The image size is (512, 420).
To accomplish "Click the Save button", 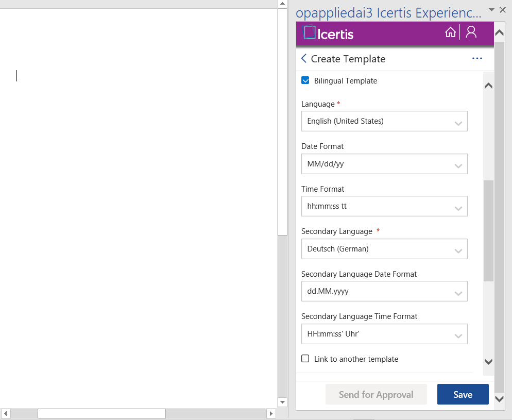I will point(463,395).
